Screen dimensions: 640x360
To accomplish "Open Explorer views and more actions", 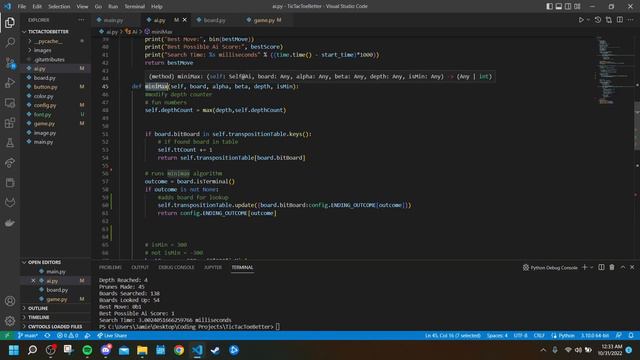I will [81, 20].
